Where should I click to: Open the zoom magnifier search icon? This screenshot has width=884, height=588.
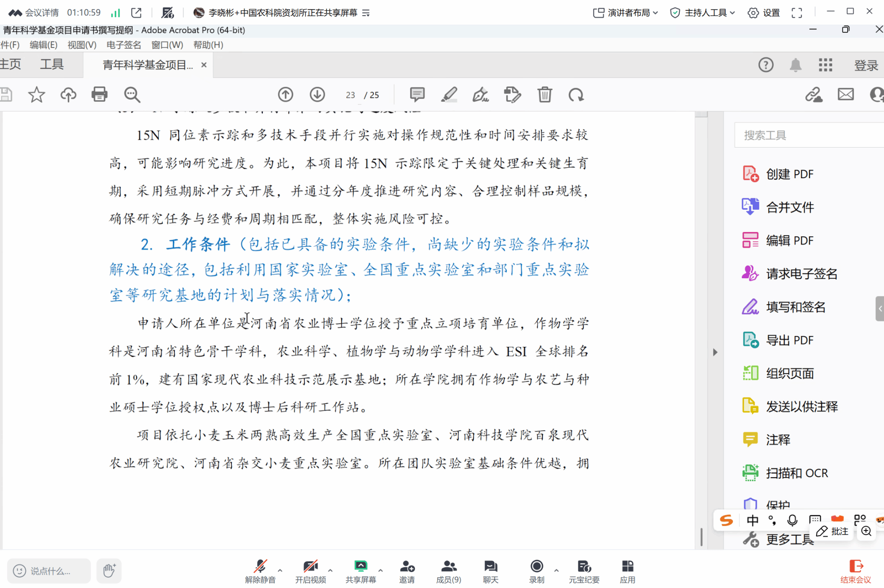[x=132, y=94]
